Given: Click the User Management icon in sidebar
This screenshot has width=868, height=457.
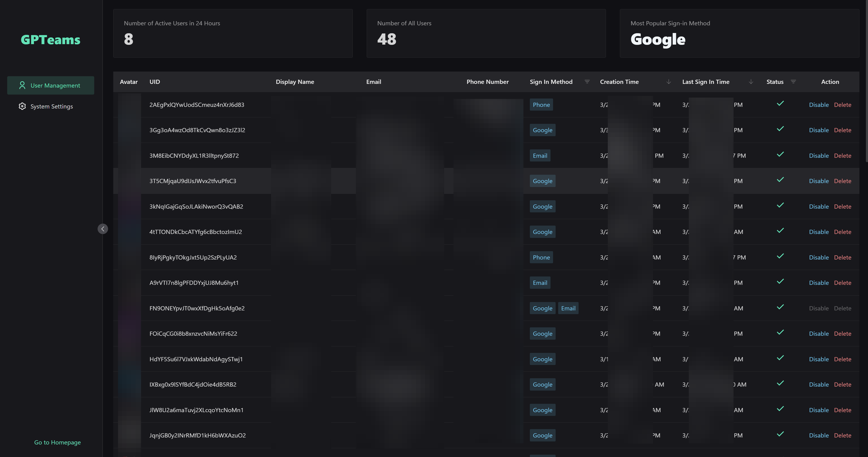Looking at the screenshot, I should click(22, 85).
